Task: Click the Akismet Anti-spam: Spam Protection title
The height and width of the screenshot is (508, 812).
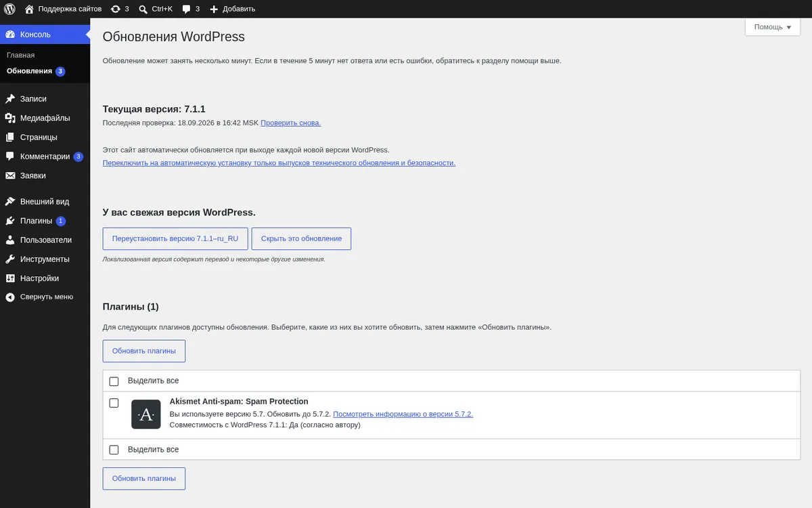Action: (x=239, y=402)
